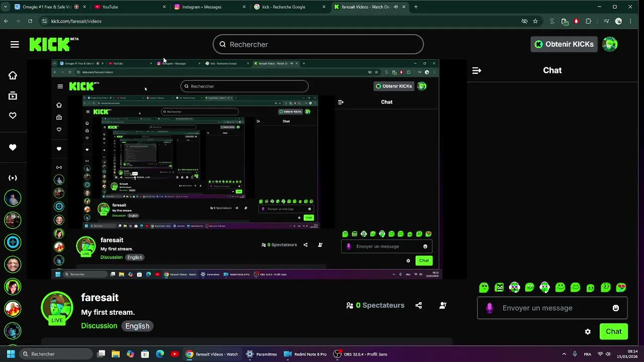Open the outlined heart following icon in sidebar
Viewport: 644px width, 362px height.
click(13, 116)
